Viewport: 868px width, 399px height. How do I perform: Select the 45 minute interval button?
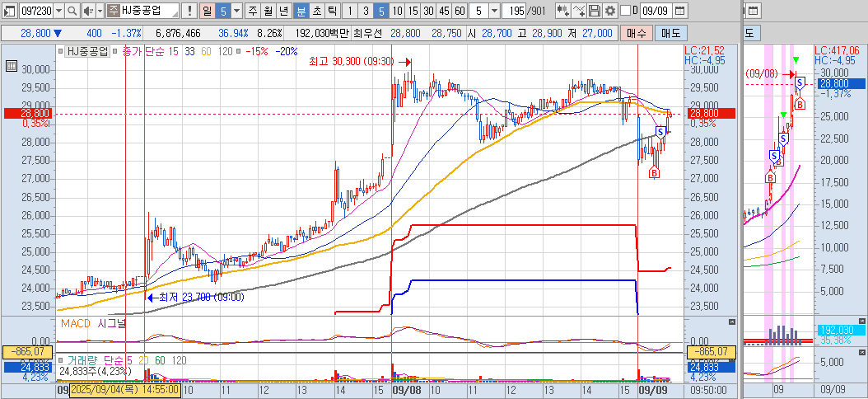[x=444, y=11]
